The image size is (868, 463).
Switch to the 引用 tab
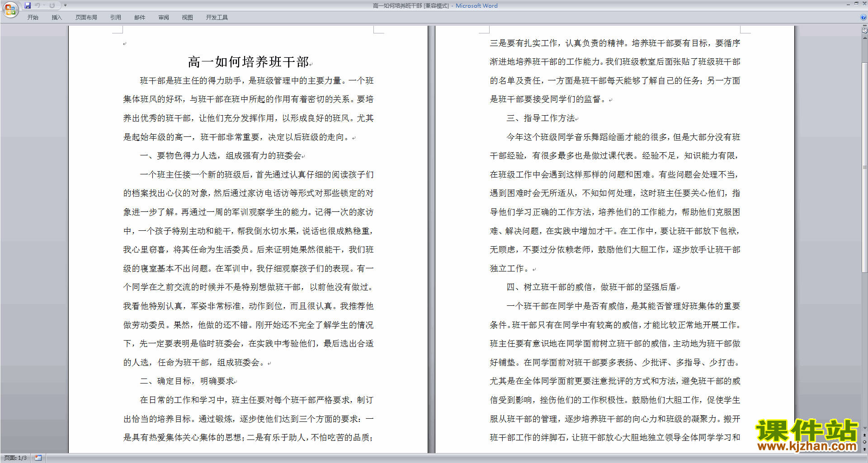click(115, 17)
